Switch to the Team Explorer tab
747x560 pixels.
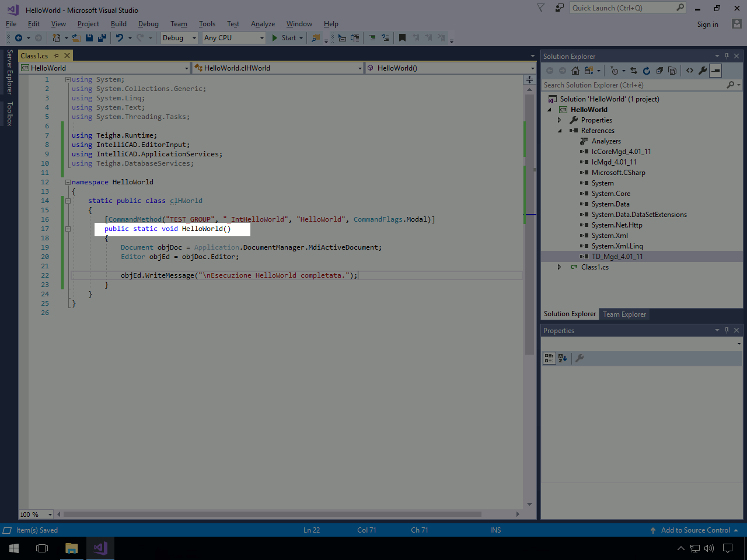(x=624, y=314)
